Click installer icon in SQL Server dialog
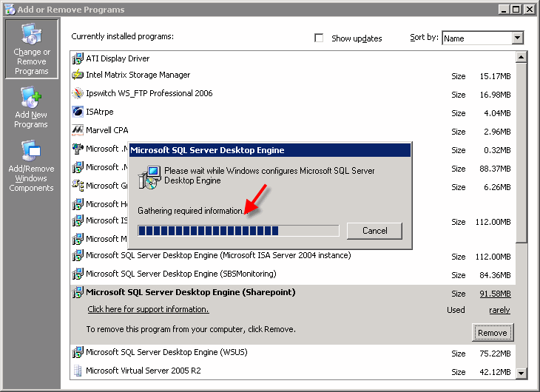The height and width of the screenshot is (392, 540). 149,178
